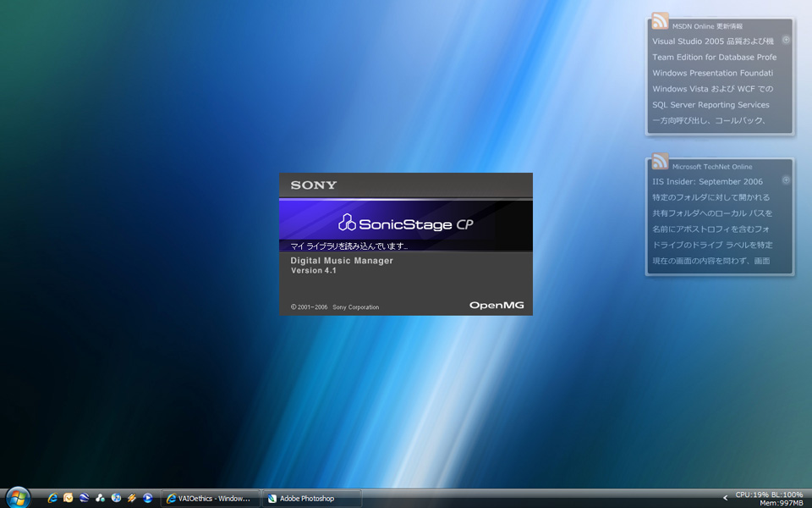Click the SonicStage CP hexagon logo

point(347,223)
